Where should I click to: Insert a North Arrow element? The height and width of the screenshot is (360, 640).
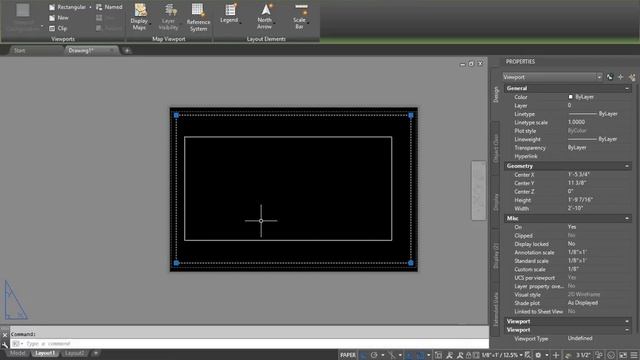click(x=265, y=16)
